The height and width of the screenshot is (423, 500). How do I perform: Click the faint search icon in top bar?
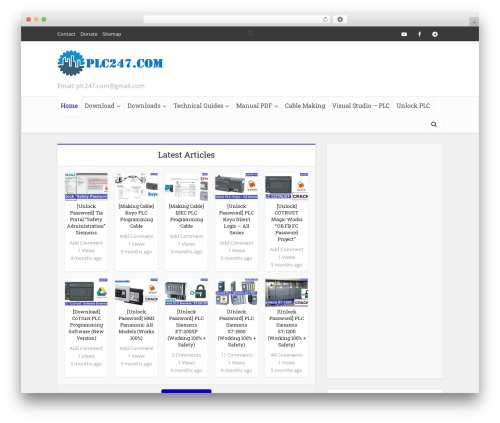tap(250, 33)
